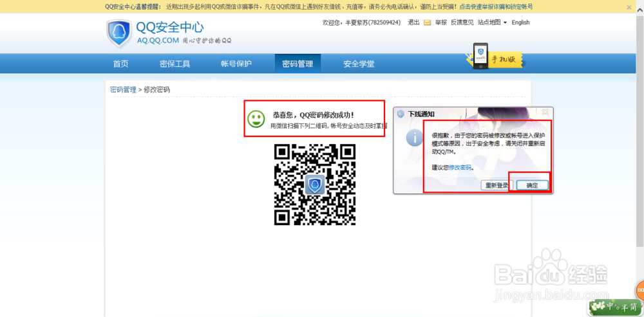Click the 修改密码 link in dialog

point(460,167)
